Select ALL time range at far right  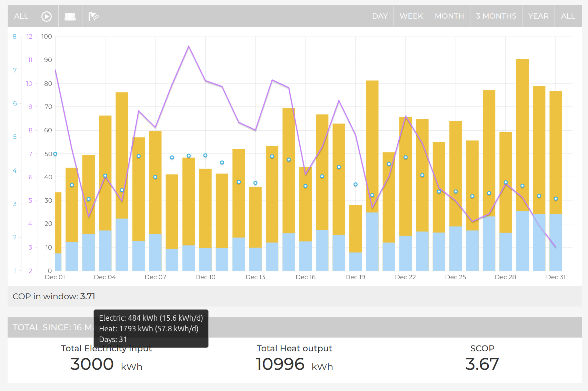(568, 16)
